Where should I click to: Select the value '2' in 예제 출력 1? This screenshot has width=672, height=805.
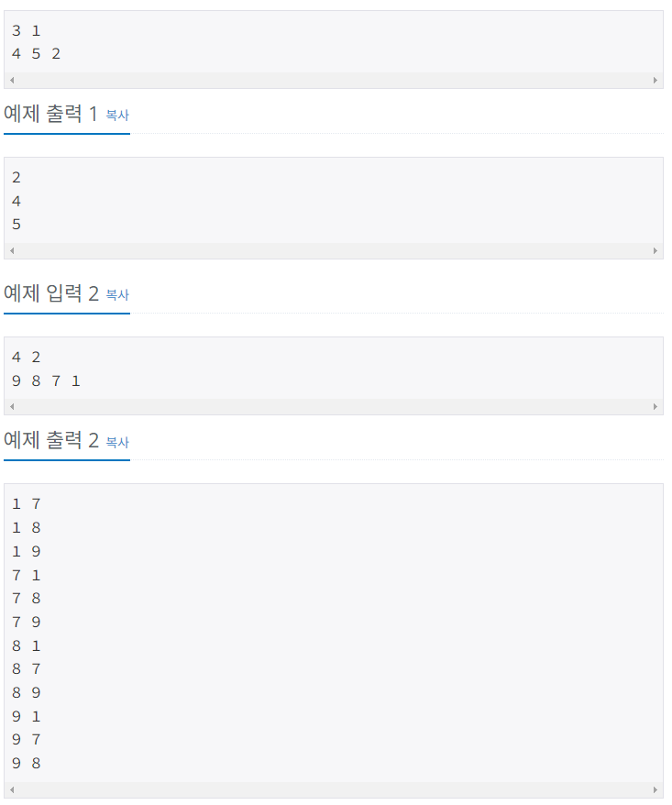pyautogui.click(x=15, y=177)
